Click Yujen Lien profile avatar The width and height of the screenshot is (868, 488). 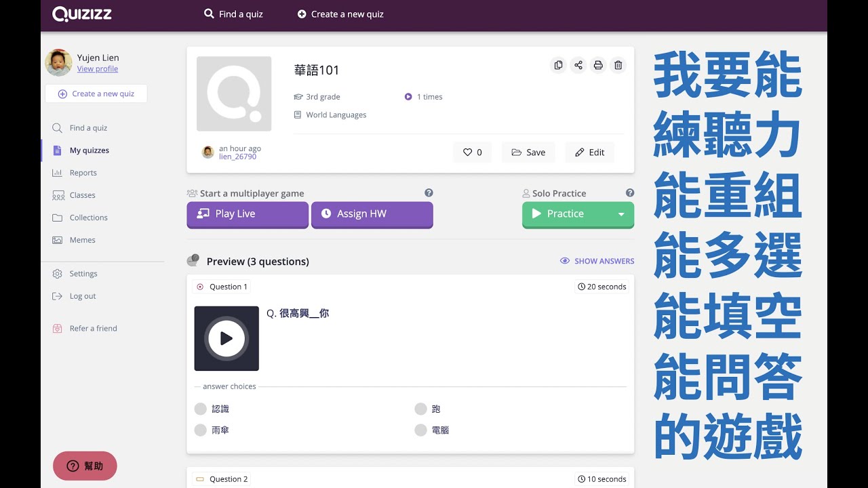click(58, 62)
